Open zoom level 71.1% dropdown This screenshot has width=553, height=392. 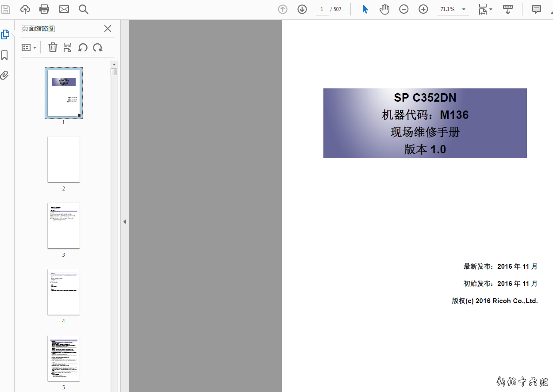[464, 9]
